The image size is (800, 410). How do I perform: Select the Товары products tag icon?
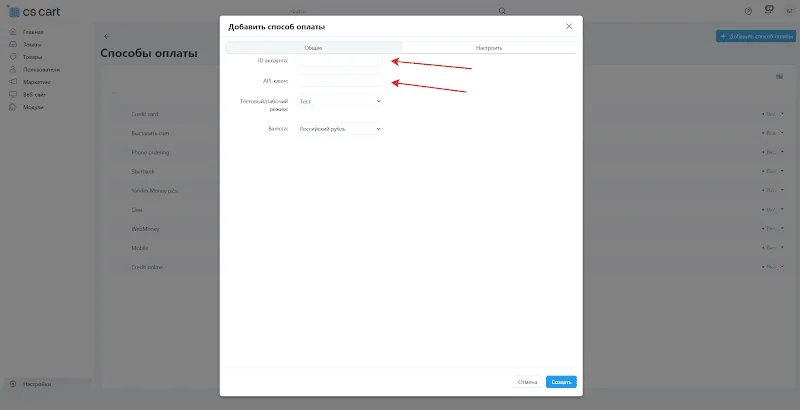point(13,57)
